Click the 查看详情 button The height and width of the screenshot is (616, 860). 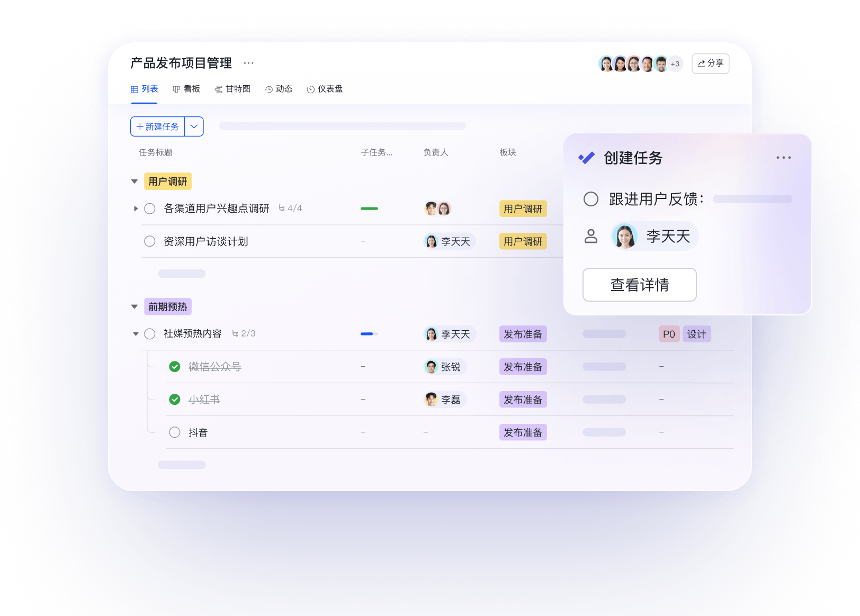point(639,285)
